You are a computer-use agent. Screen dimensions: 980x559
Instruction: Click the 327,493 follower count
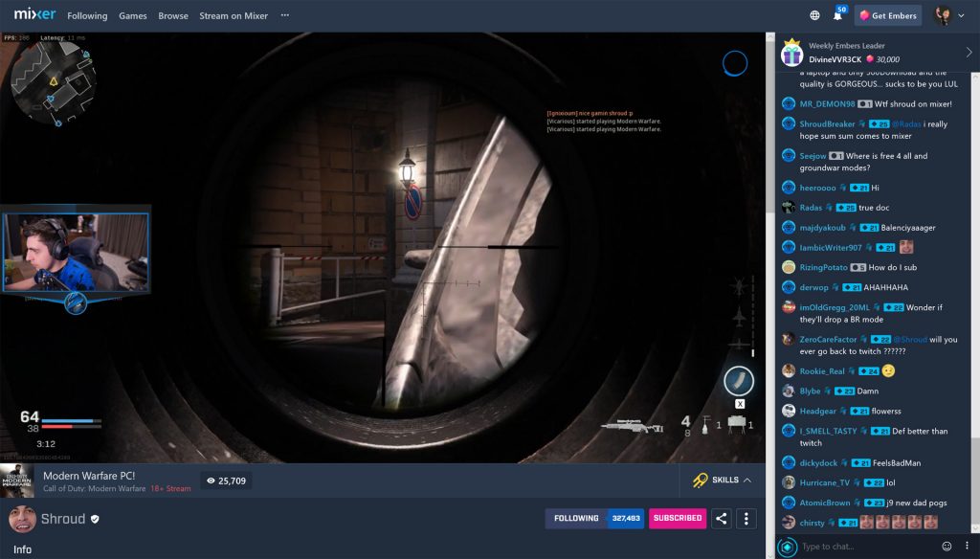pos(626,519)
